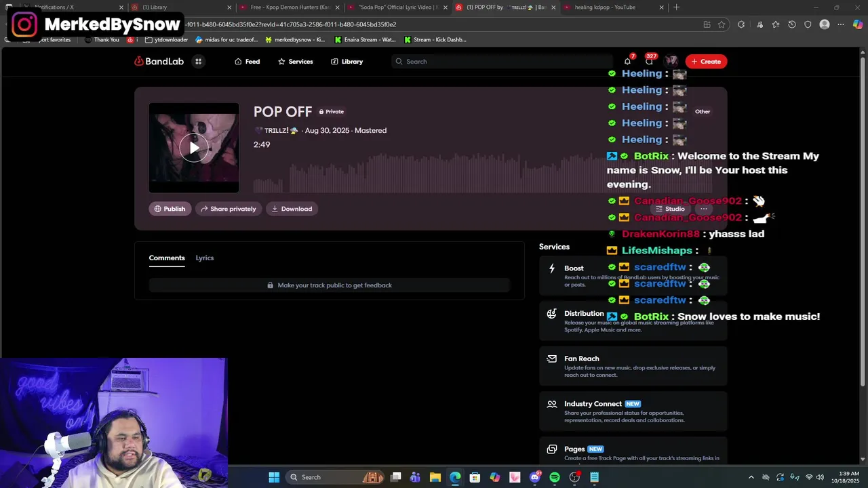The height and width of the screenshot is (488, 868).
Task: Open Notepad from the taskbar
Action: 595,477
